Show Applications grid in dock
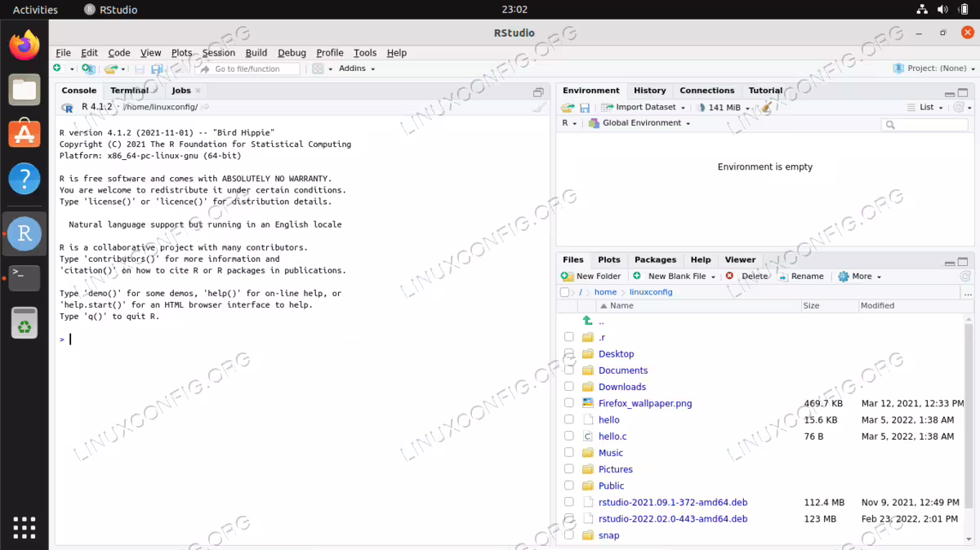980x550 pixels. pos(24,527)
